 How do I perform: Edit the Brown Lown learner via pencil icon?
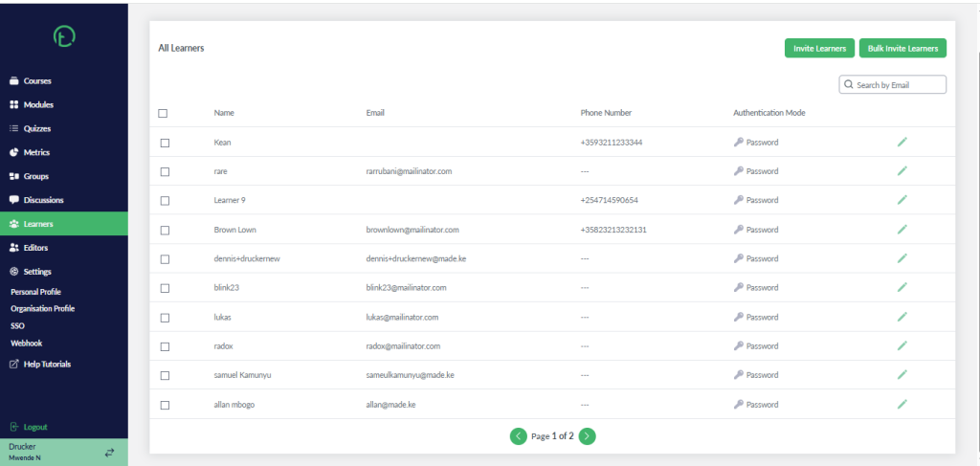pos(902,230)
